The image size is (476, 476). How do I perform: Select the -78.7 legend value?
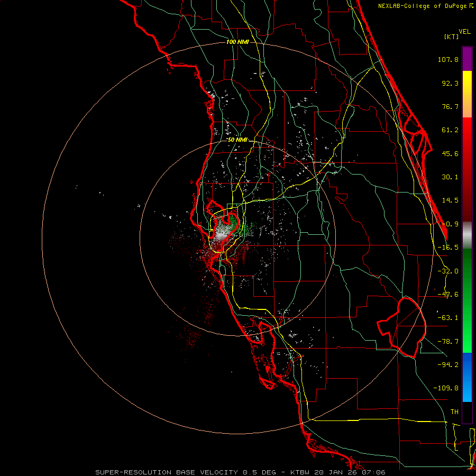click(x=448, y=342)
